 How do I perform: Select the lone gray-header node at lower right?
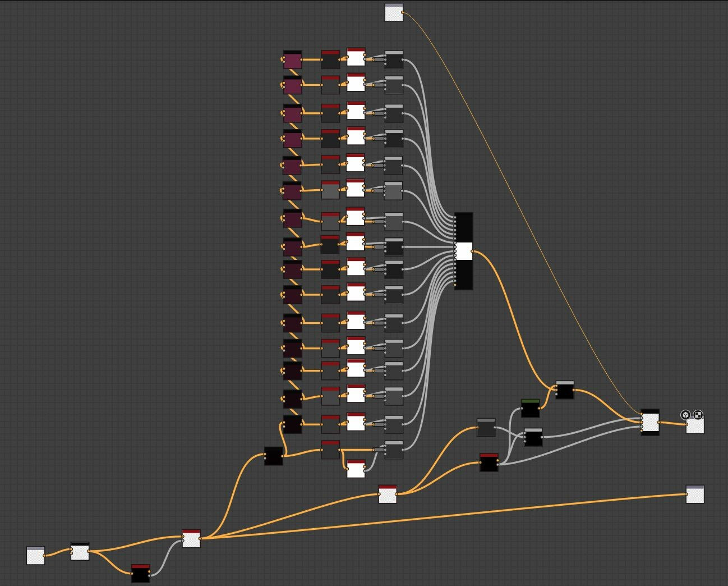click(x=695, y=494)
